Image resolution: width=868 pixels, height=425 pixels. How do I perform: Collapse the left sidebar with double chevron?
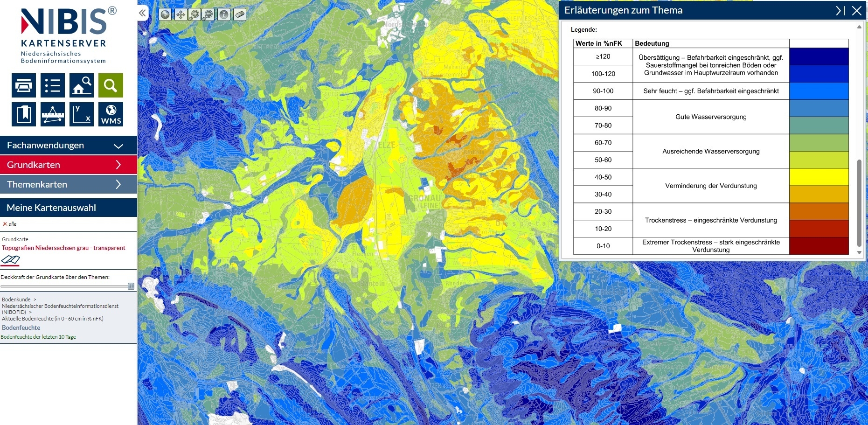click(142, 13)
